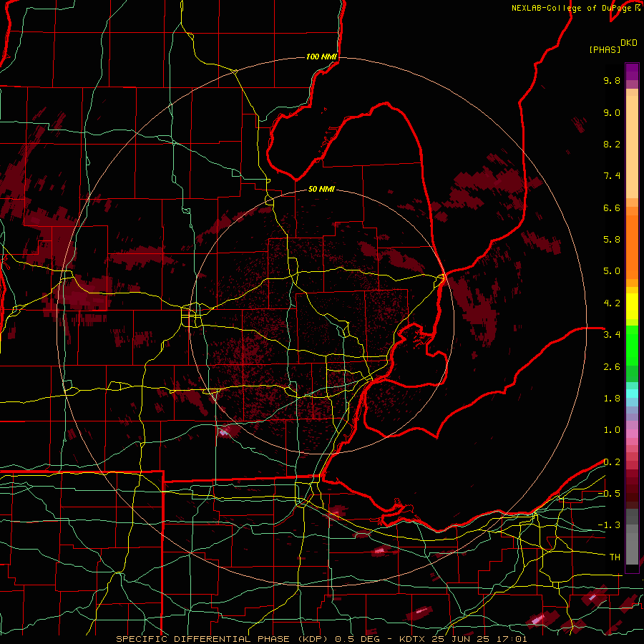Viewport: 644px width, 644px height.
Task: Click the 5.8 value on the color scale
Action: click(x=612, y=240)
